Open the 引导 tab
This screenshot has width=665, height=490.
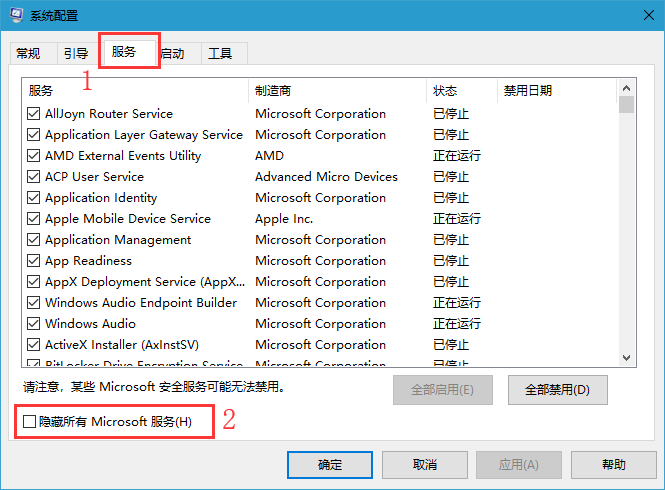pos(75,54)
